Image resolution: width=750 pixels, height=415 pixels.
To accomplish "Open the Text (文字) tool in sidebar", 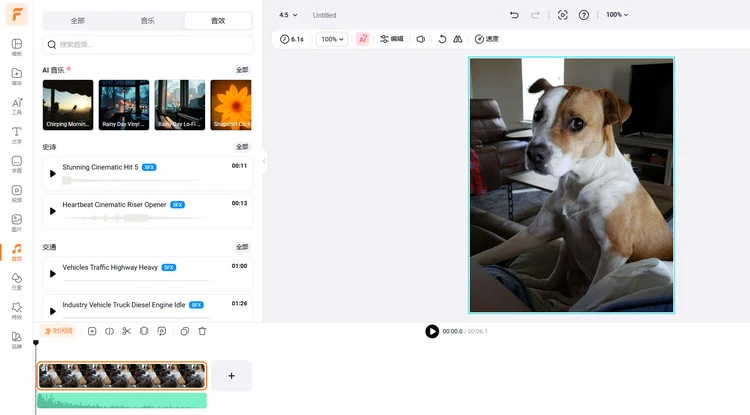I will click(x=16, y=133).
